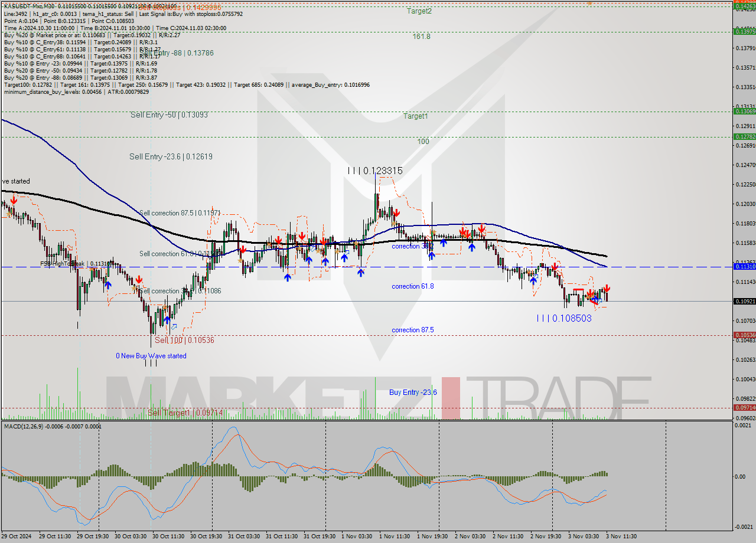756x543 pixels.
Task: Click the red 0.10536 price axis tag
Action: pyautogui.click(x=744, y=335)
